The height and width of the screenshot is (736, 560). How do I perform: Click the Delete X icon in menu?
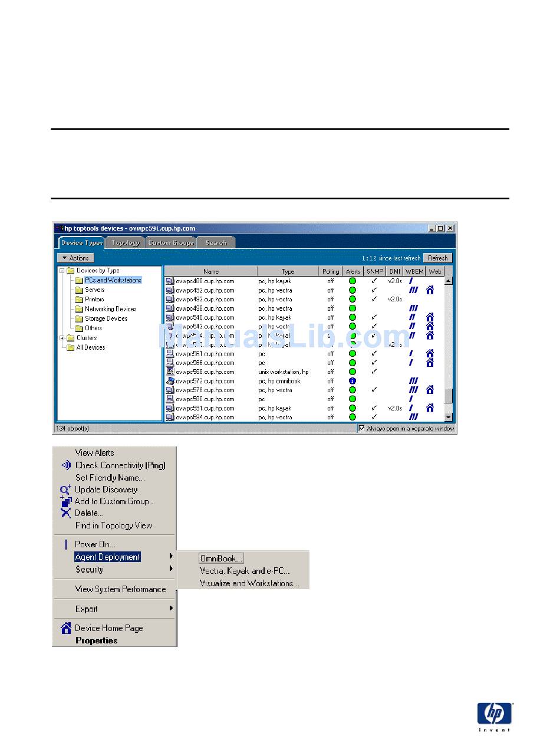pyautogui.click(x=65, y=513)
